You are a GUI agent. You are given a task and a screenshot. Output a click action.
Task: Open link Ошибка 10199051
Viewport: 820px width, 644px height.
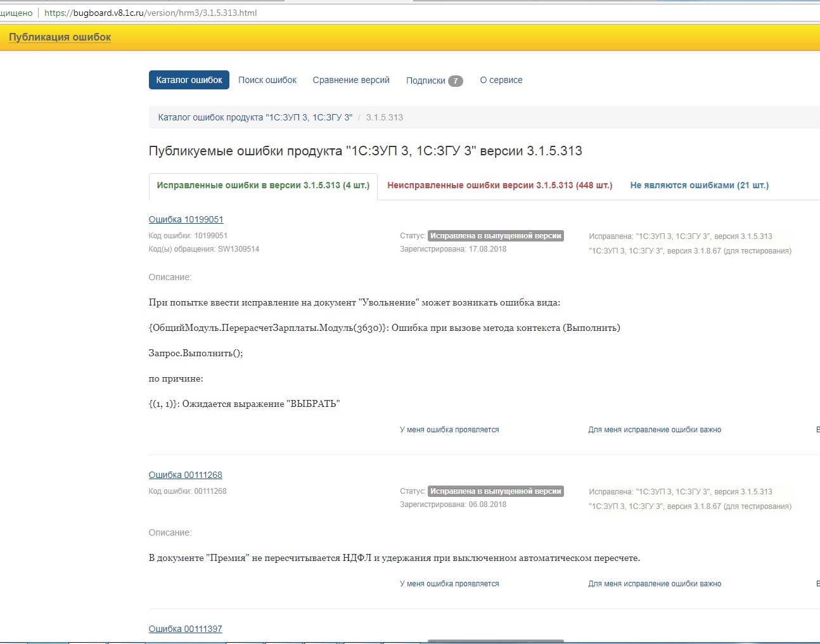click(186, 219)
